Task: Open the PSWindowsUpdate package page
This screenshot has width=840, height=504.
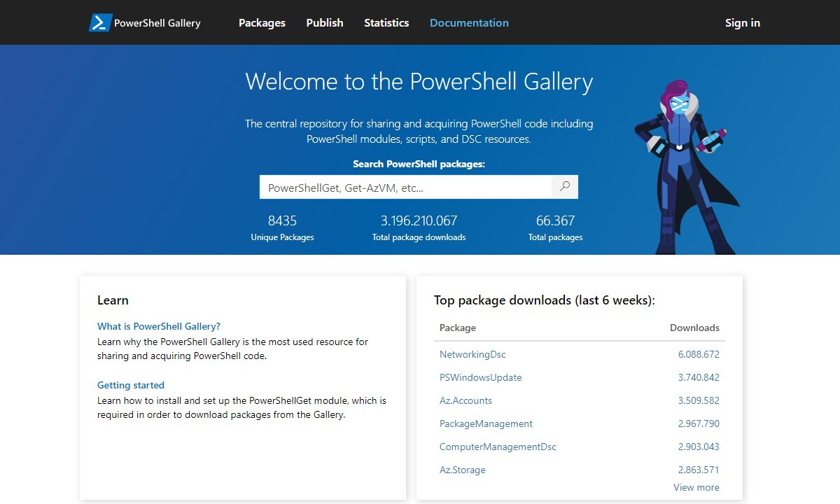Action: 480,377
